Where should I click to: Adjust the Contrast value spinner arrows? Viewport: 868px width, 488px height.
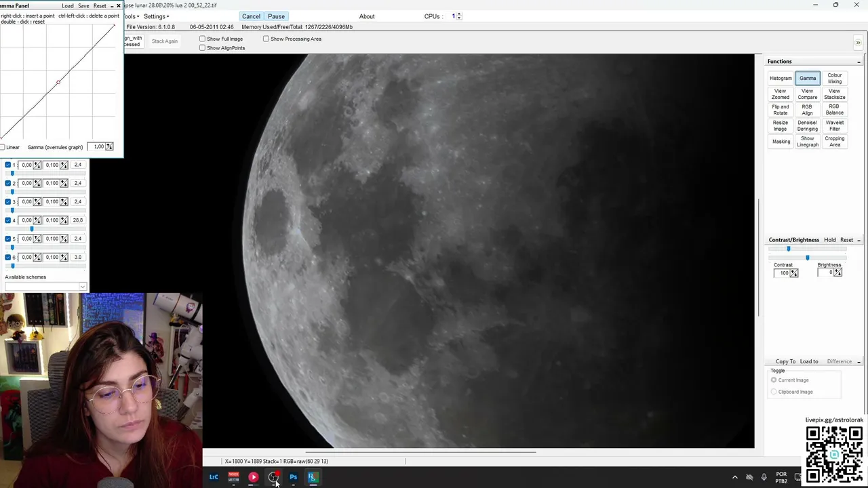click(x=794, y=273)
